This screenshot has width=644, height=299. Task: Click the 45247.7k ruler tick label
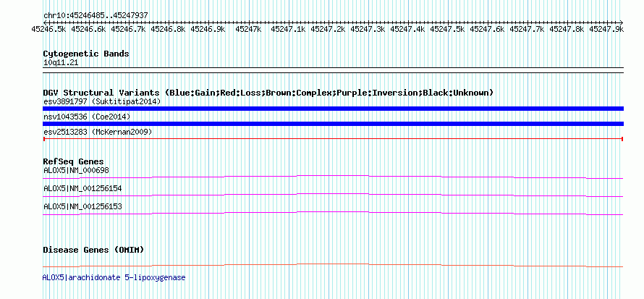(x=528, y=29)
